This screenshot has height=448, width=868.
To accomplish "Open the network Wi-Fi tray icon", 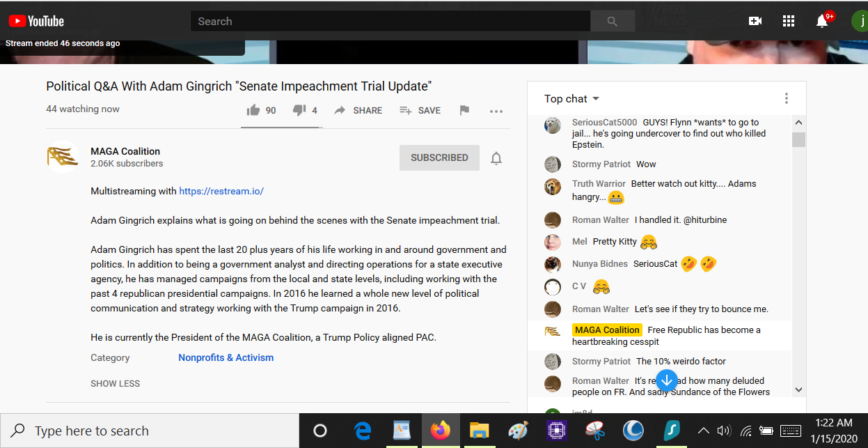I will pyautogui.click(x=745, y=431).
